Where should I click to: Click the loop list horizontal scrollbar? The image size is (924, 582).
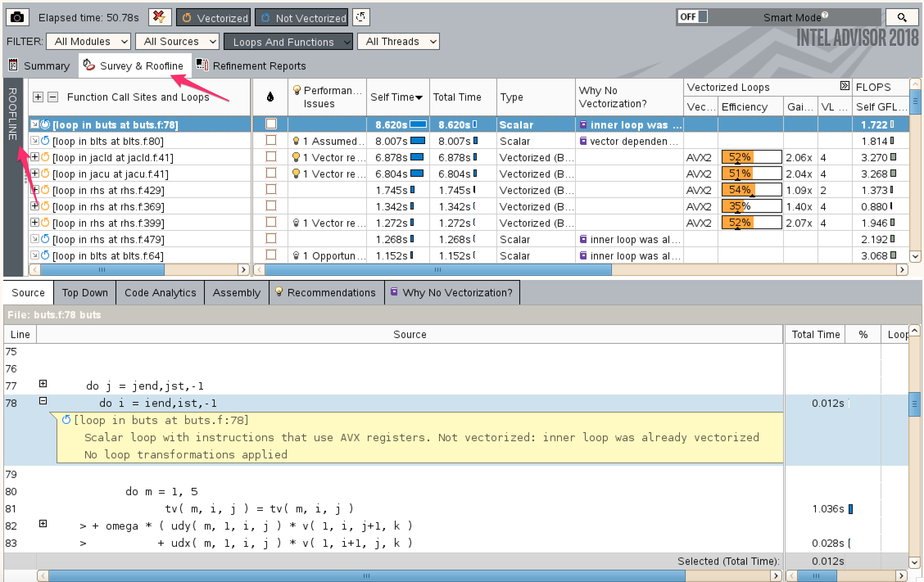point(102,270)
